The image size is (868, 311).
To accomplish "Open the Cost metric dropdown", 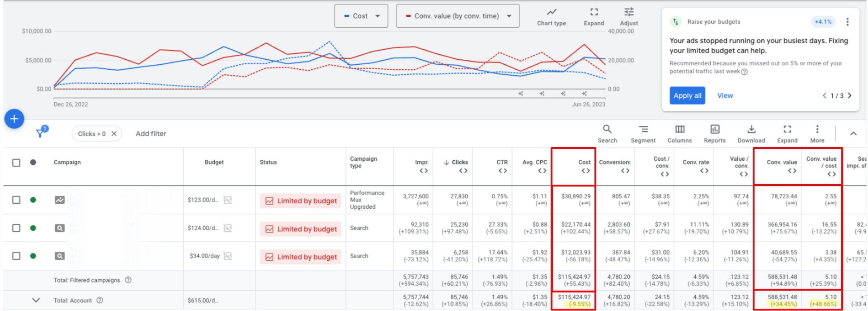I will (x=361, y=16).
